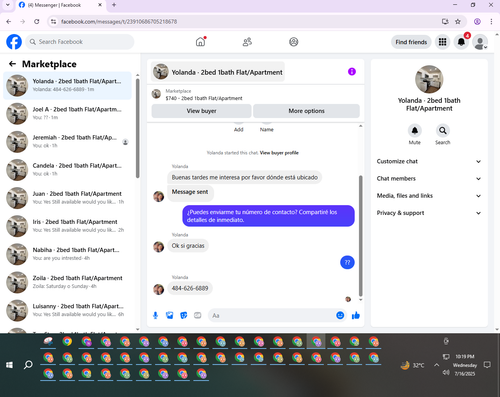Expand Chat members section
Viewport: 500px width, 397px height.
429,179
